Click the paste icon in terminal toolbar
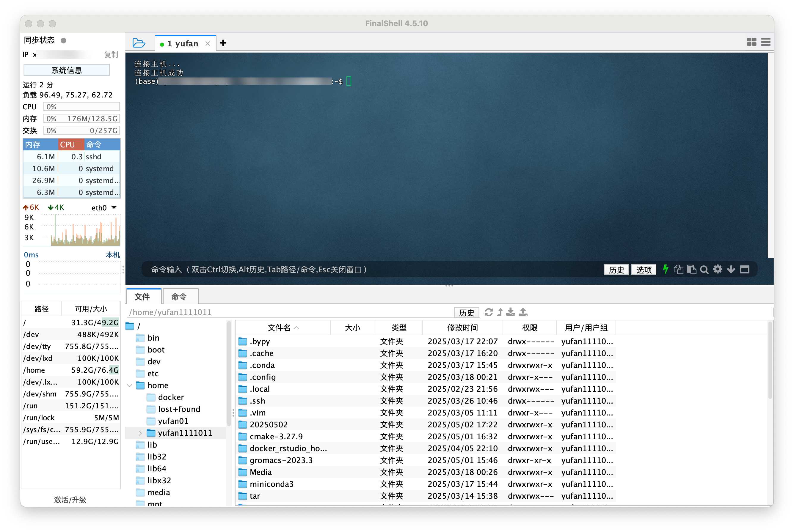Image resolution: width=794 pixels, height=532 pixels. [691, 269]
